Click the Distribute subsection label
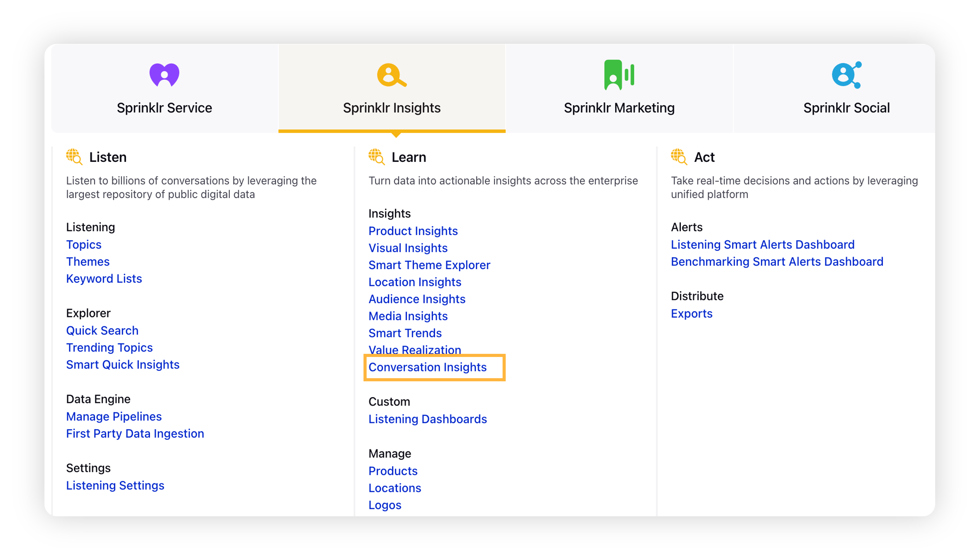Image resolution: width=979 pixels, height=560 pixels. [697, 296]
